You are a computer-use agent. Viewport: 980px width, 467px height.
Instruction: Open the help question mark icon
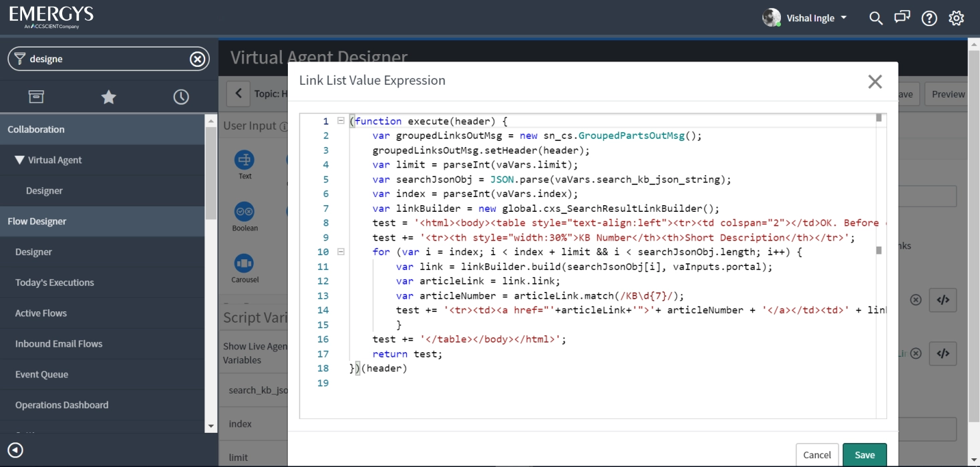click(x=929, y=18)
